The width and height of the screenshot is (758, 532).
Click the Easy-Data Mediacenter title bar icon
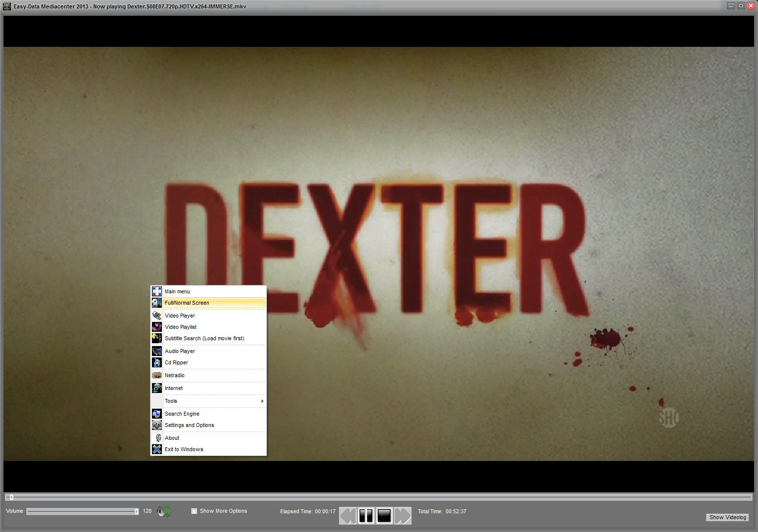click(7, 6)
